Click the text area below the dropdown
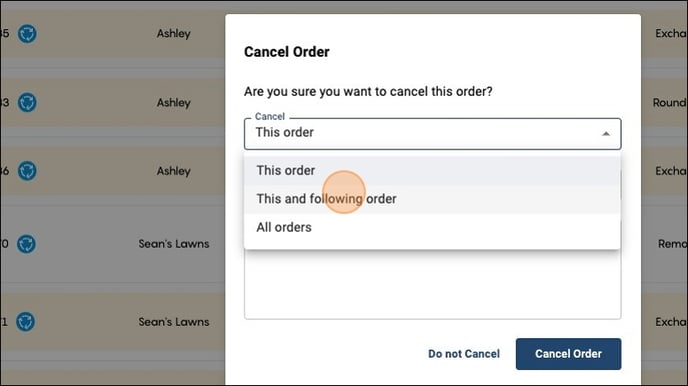Screen dimensions: 688x386 pos(432,284)
